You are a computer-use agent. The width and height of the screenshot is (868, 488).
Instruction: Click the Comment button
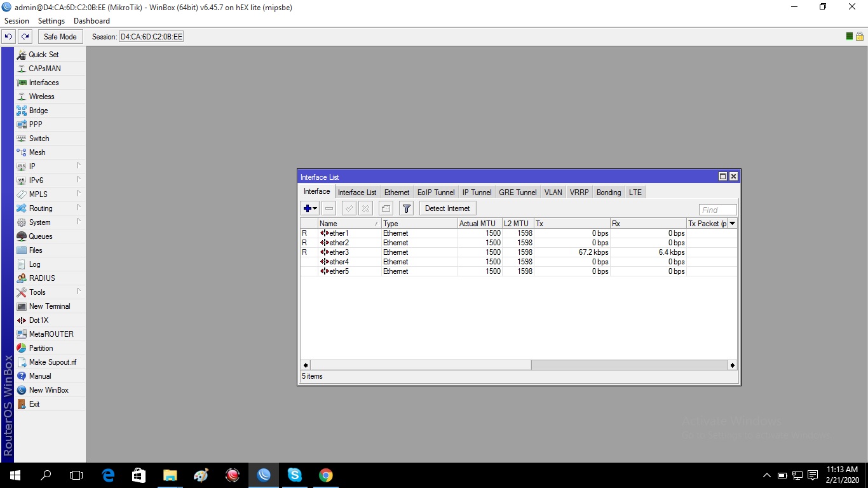point(386,208)
